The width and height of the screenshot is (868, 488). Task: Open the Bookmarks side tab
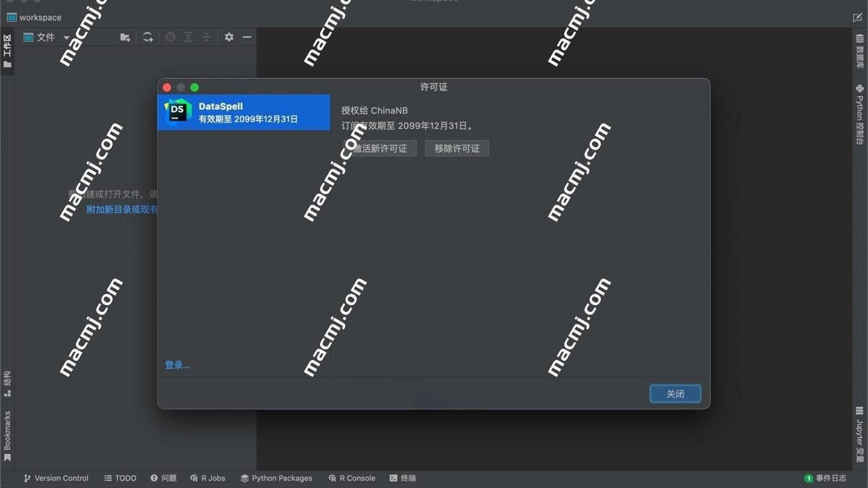pos(7,436)
